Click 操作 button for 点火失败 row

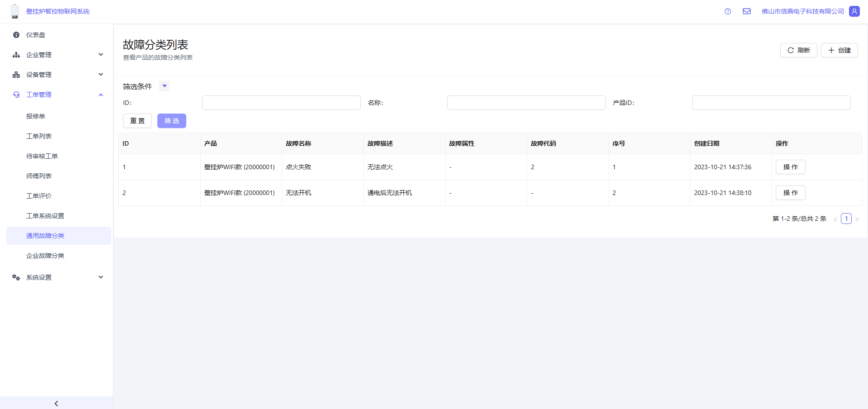pyautogui.click(x=790, y=167)
